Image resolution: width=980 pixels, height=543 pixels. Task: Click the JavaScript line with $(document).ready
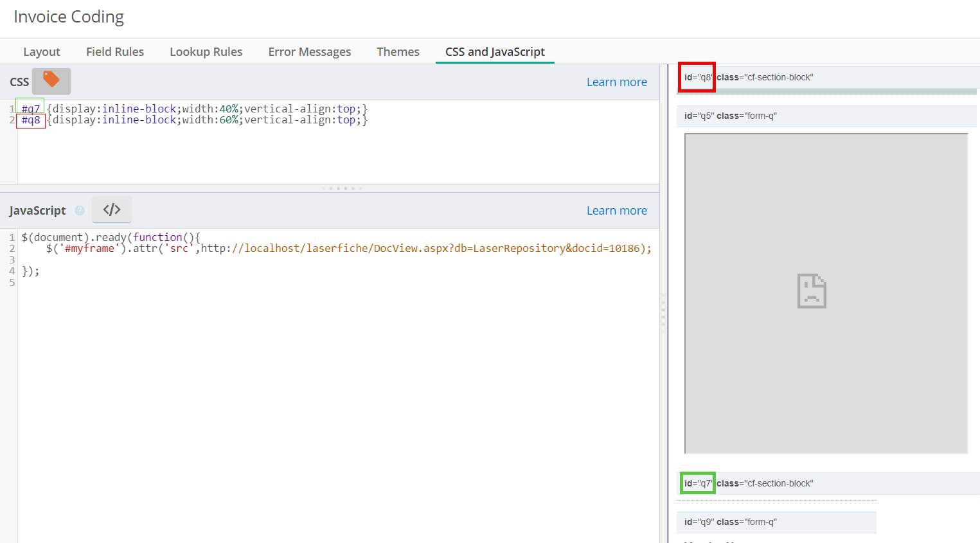tap(111, 237)
